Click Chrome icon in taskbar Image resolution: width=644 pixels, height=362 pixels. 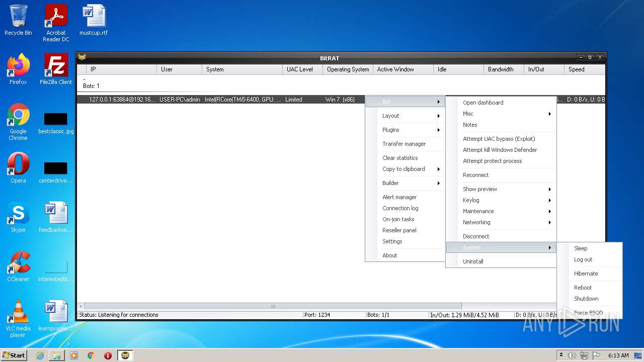(x=91, y=355)
